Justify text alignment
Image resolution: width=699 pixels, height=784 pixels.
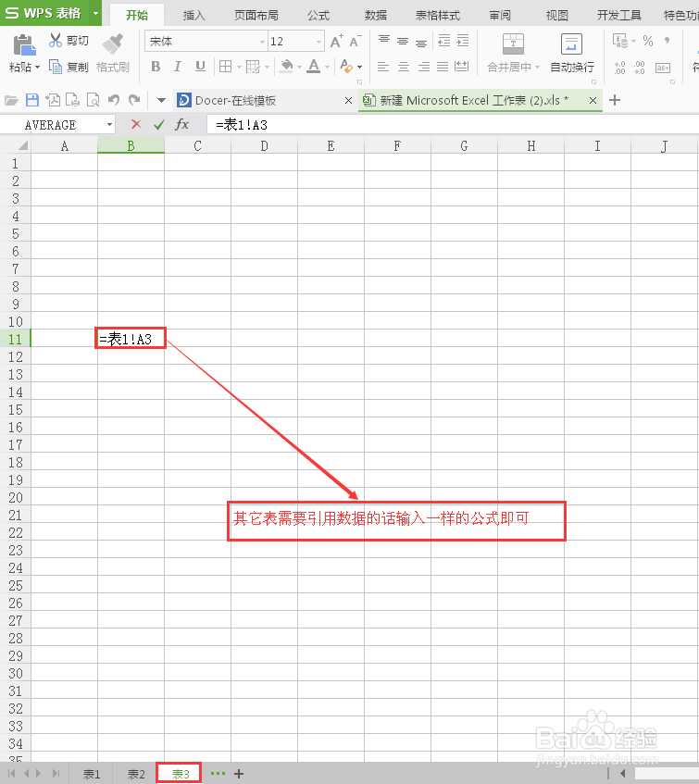[443, 67]
